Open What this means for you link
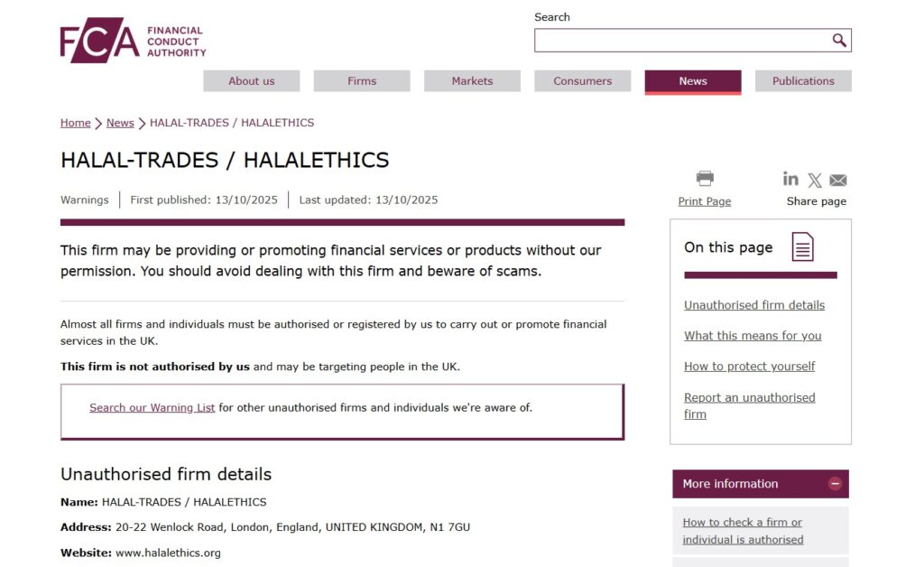The image size is (924, 567). (753, 336)
